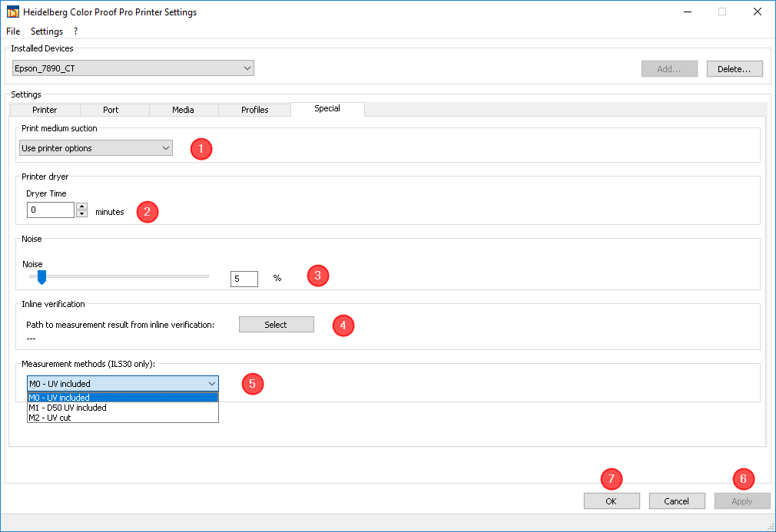Click Select for inline verification path
The height and width of the screenshot is (532, 776).
coord(276,324)
